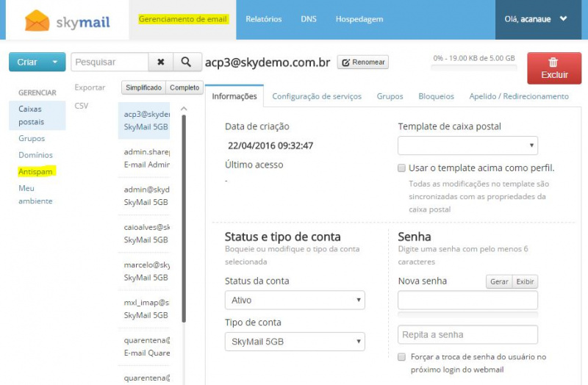Open the Status da conta dropdown
The height and width of the screenshot is (385, 588).
tap(295, 300)
